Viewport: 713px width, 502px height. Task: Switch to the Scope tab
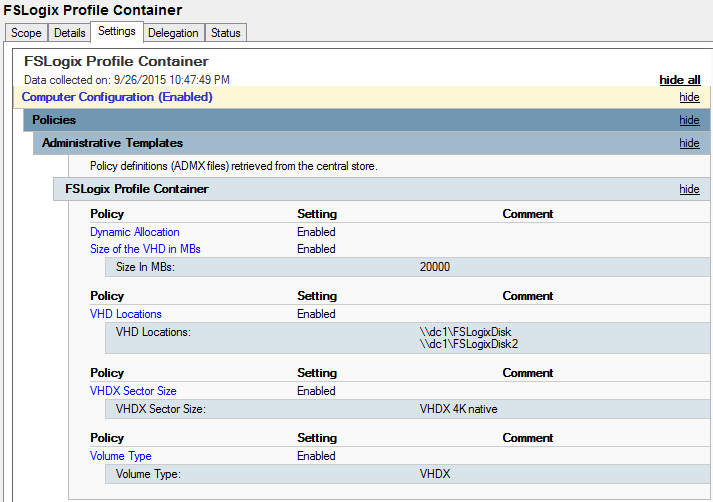26,33
